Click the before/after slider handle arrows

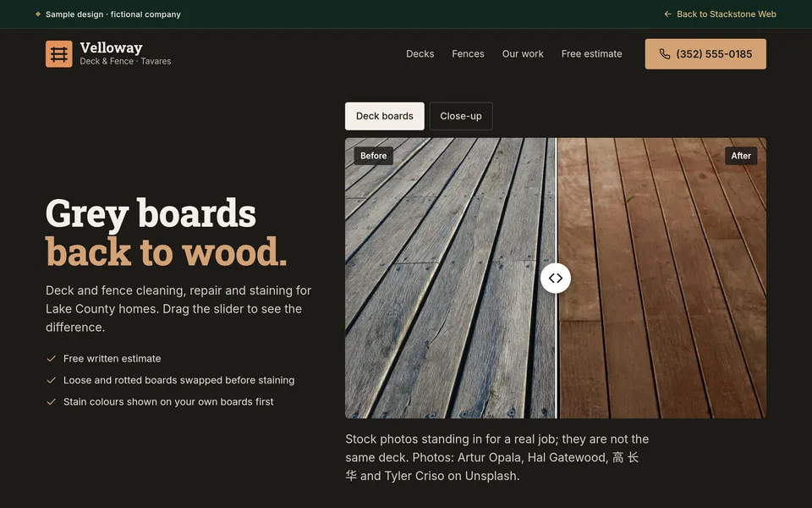[x=556, y=278]
